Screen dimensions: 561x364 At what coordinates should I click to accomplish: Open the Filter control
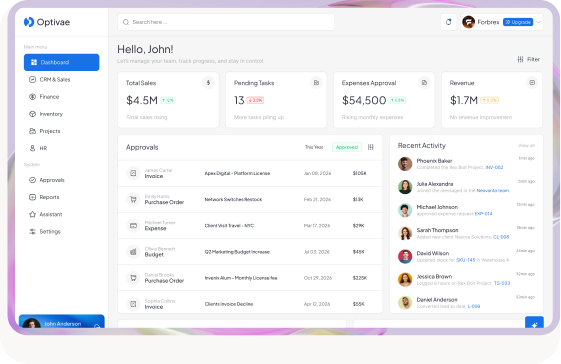pyautogui.click(x=528, y=59)
